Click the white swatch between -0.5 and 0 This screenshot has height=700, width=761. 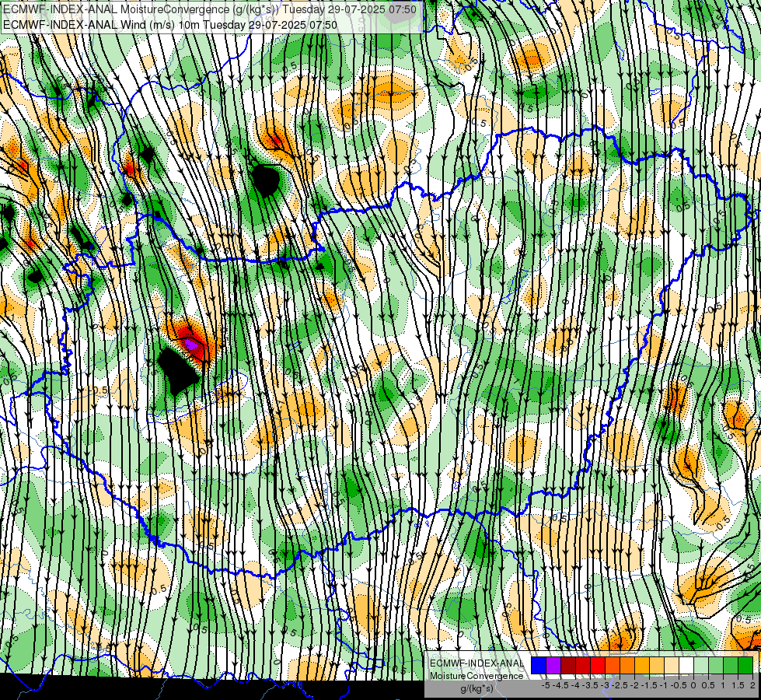coord(686,666)
